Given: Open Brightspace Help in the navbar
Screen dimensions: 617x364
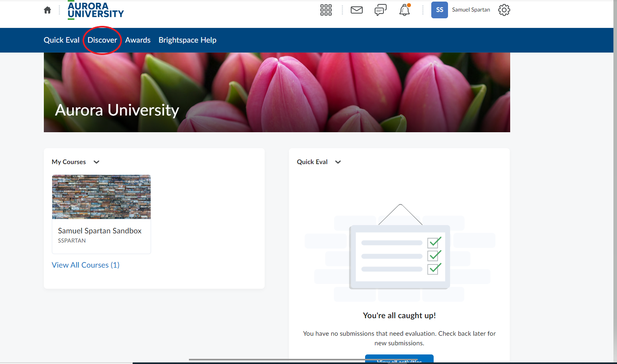Looking at the screenshot, I should (187, 40).
